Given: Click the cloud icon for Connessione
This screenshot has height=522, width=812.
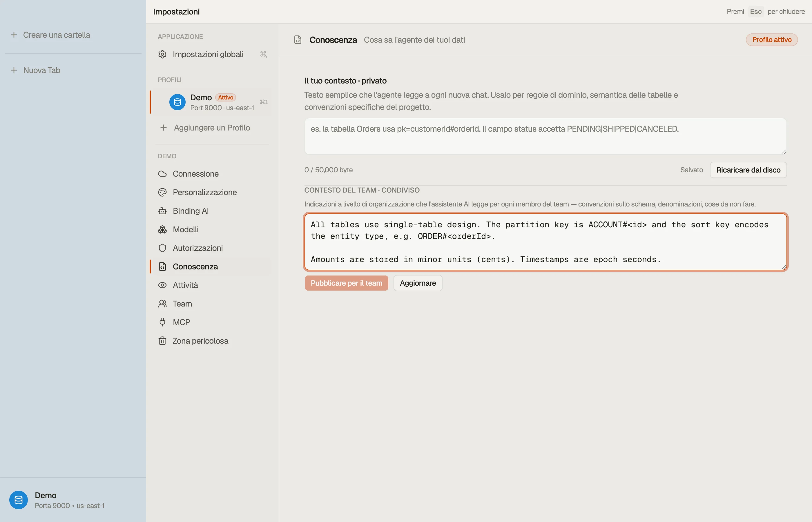Looking at the screenshot, I should pos(162,174).
